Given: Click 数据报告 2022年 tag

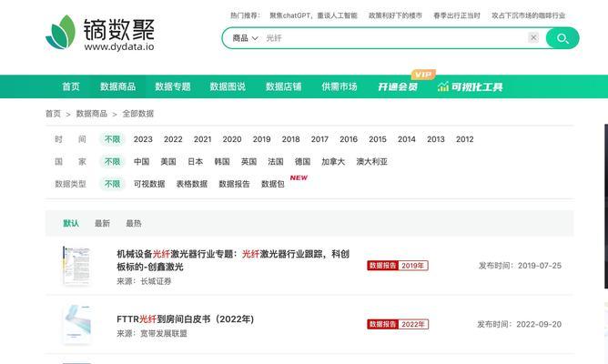Looking at the screenshot, I should click(x=398, y=324).
